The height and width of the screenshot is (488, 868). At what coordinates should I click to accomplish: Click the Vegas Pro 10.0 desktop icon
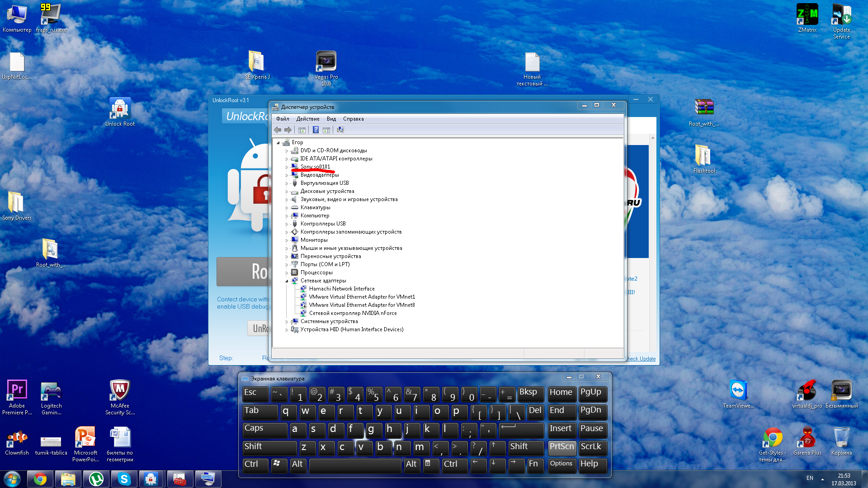click(x=326, y=68)
